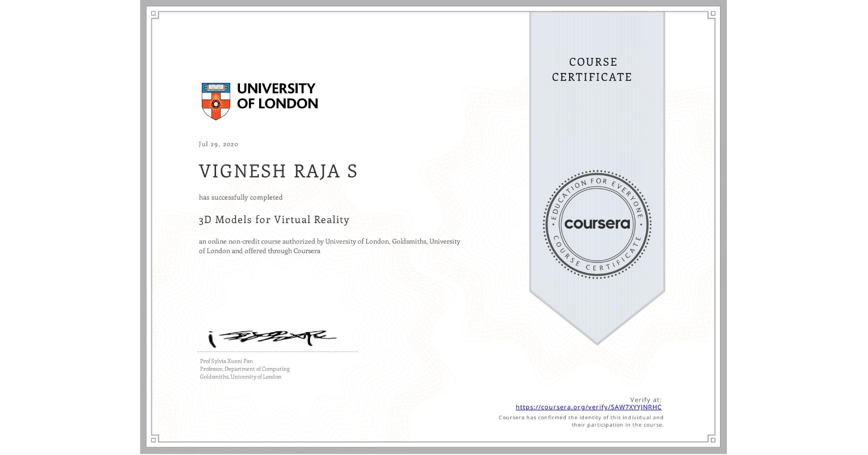868x455 pixels.
Task: Expand the course authorization description text
Action: [x=329, y=246]
